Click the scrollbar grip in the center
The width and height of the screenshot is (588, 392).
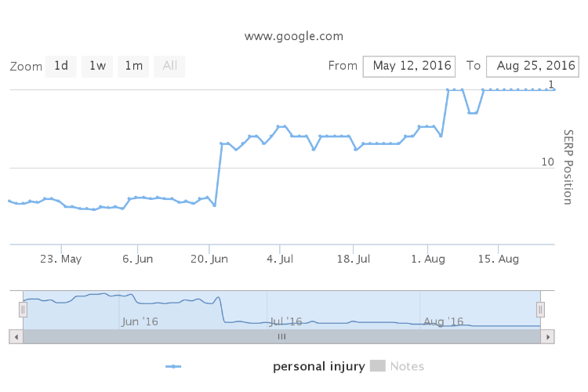(x=281, y=337)
